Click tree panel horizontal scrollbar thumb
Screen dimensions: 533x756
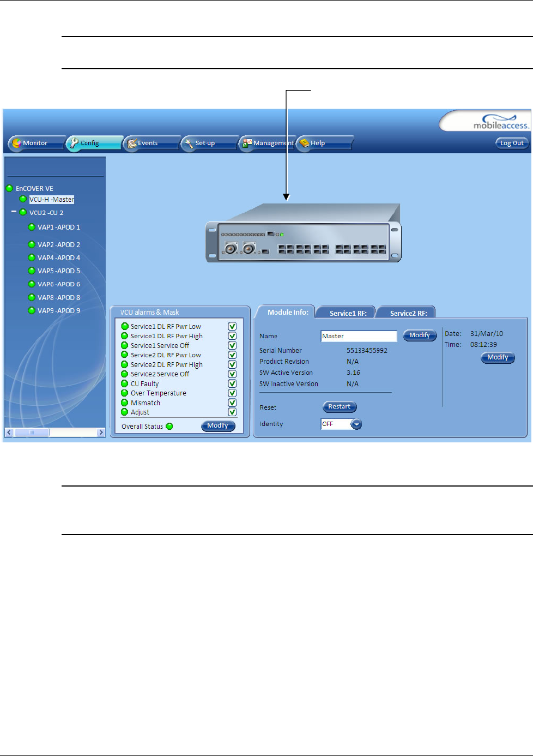point(31,432)
